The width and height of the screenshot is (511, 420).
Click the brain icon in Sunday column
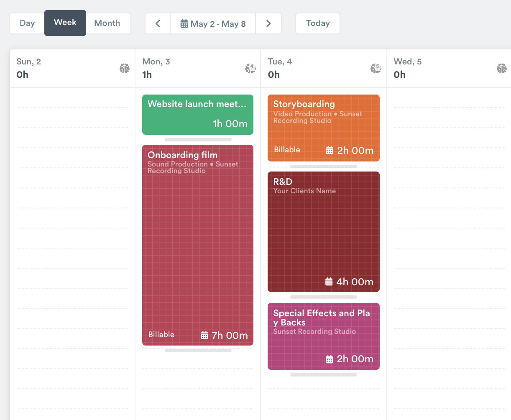(124, 69)
